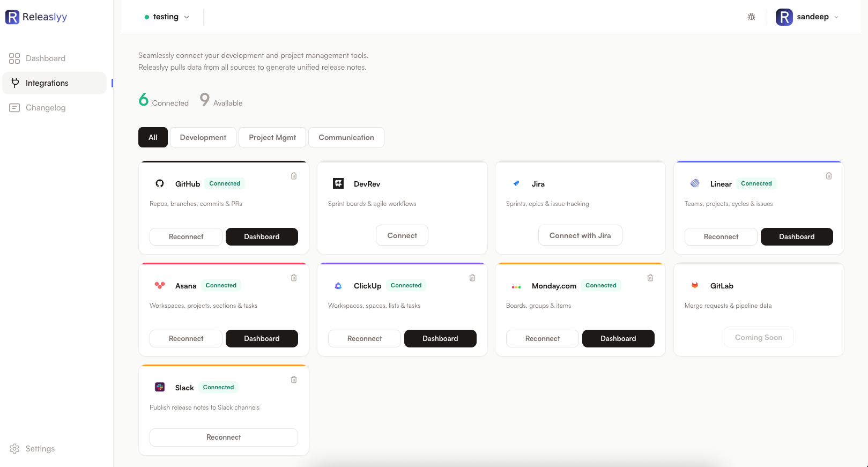Click the GitHub Connected status badge

[225, 183]
